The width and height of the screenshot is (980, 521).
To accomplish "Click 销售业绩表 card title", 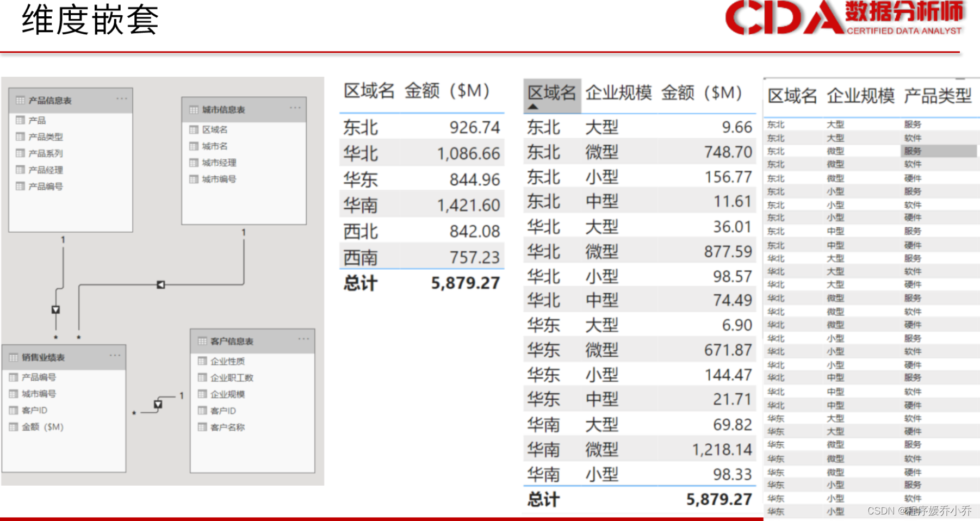I will (x=43, y=357).
